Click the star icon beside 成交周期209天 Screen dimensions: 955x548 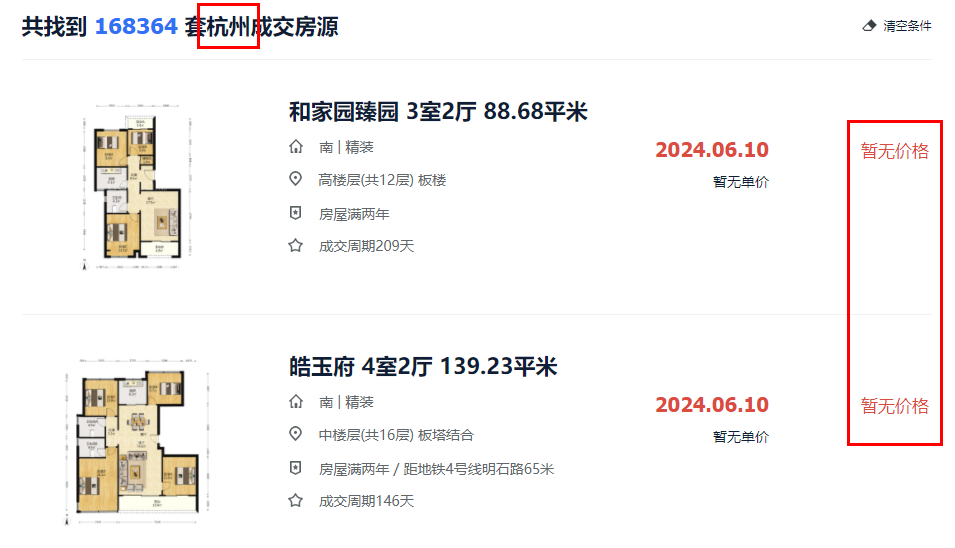[295, 245]
